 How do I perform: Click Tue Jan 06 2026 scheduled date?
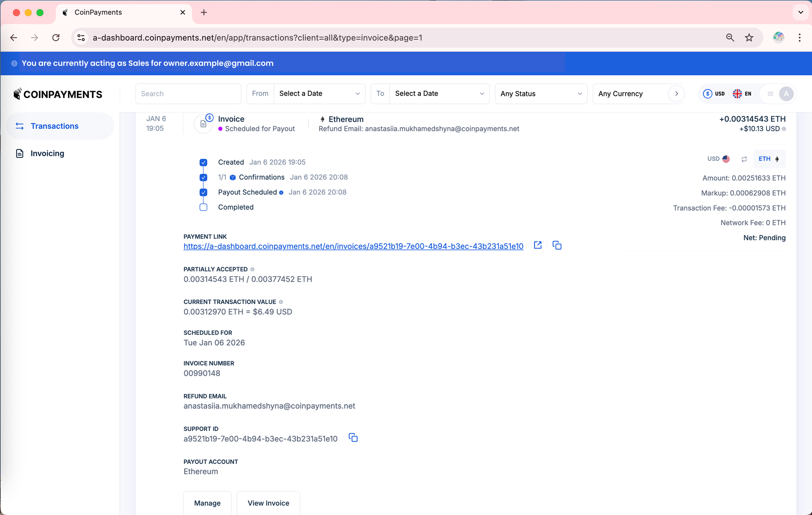(x=214, y=342)
